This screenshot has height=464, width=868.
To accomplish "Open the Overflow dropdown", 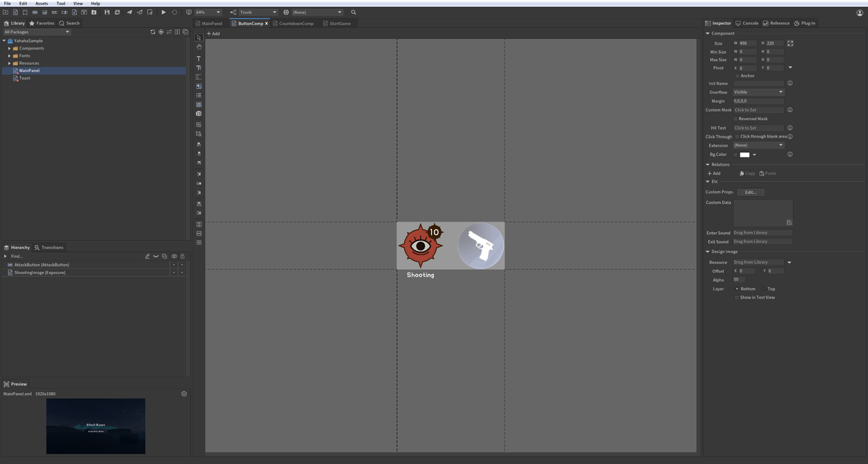I will [758, 92].
